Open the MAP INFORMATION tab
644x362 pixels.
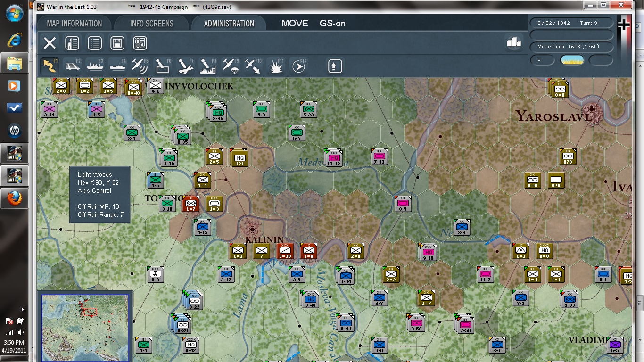point(74,24)
